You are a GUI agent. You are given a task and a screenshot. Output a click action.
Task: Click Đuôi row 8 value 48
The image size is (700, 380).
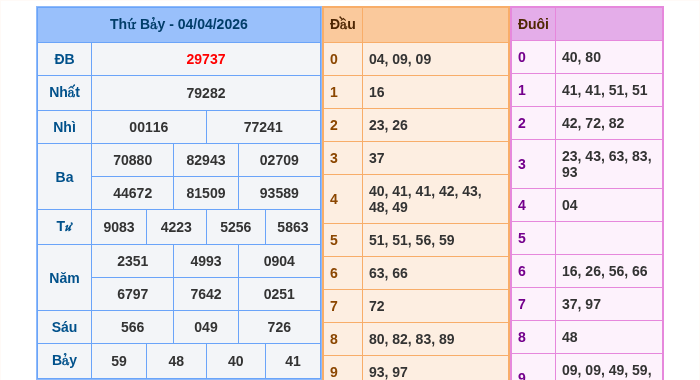(x=570, y=338)
